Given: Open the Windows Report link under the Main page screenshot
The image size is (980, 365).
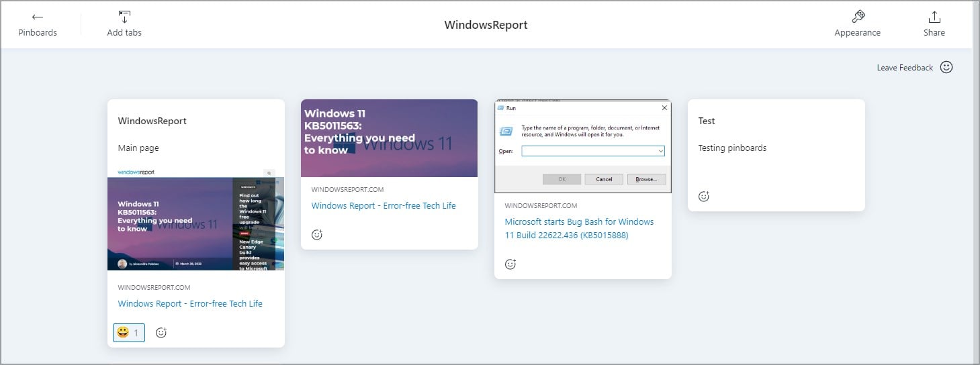Looking at the screenshot, I should click(190, 303).
